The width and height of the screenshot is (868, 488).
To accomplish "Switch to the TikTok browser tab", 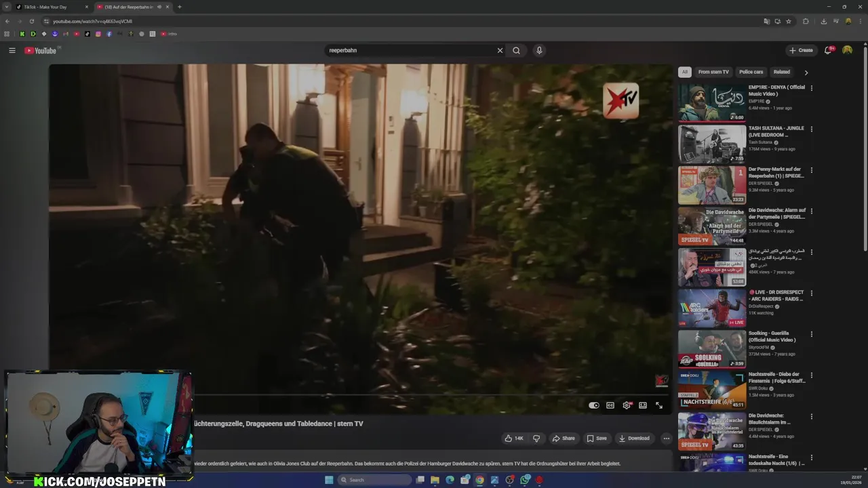I will point(51,7).
